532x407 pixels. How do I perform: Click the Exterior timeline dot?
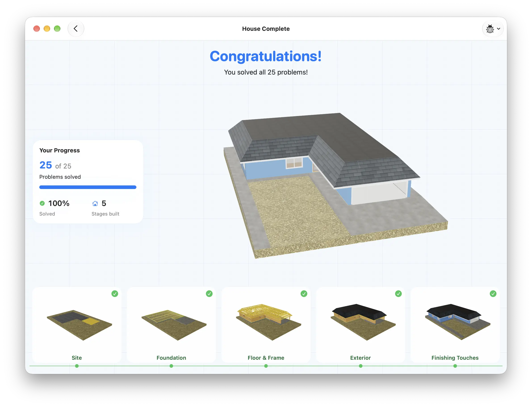point(360,366)
